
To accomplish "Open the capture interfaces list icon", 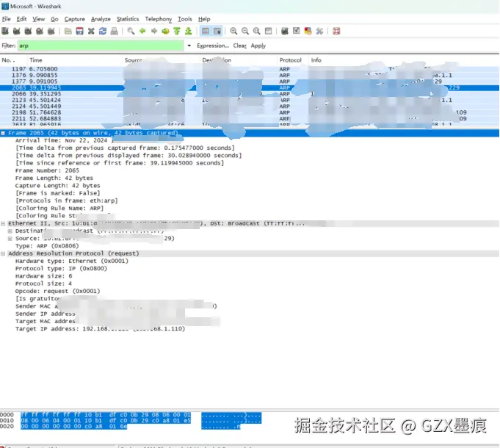I will [5, 31].
